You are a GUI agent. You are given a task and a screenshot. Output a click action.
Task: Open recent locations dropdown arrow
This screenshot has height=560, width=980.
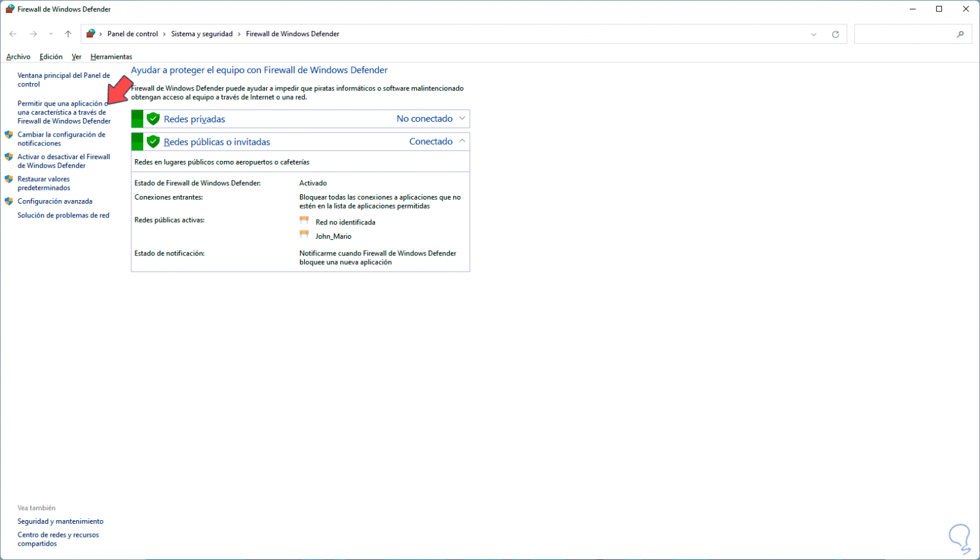click(x=51, y=34)
